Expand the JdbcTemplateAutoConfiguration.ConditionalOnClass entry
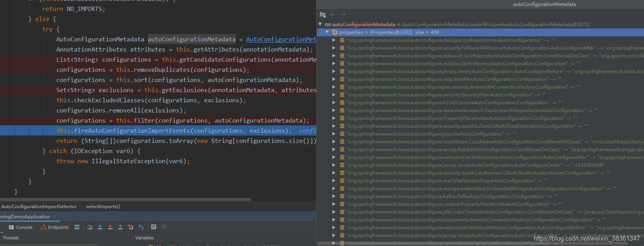Screen dimensions: 644x246 [334, 212]
